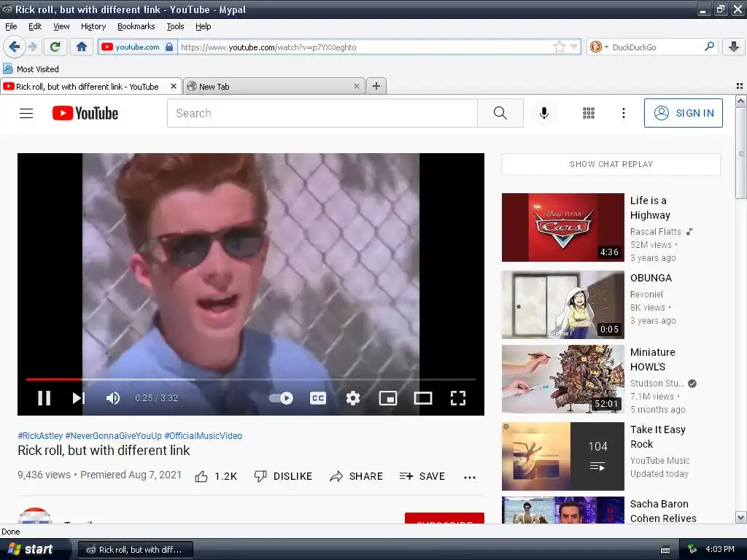Click the Most Visited bookmarks folder
Viewport: 747px width, 560px height.
click(x=31, y=69)
